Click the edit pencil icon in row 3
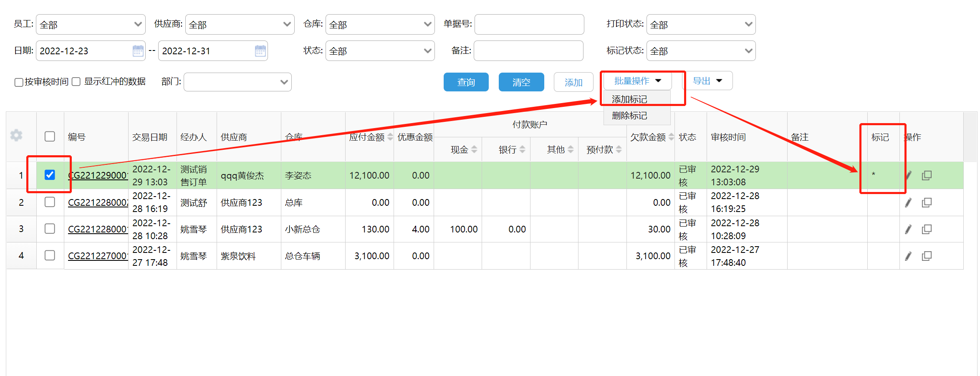Viewport: 980px width, 376px height. tap(908, 229)
